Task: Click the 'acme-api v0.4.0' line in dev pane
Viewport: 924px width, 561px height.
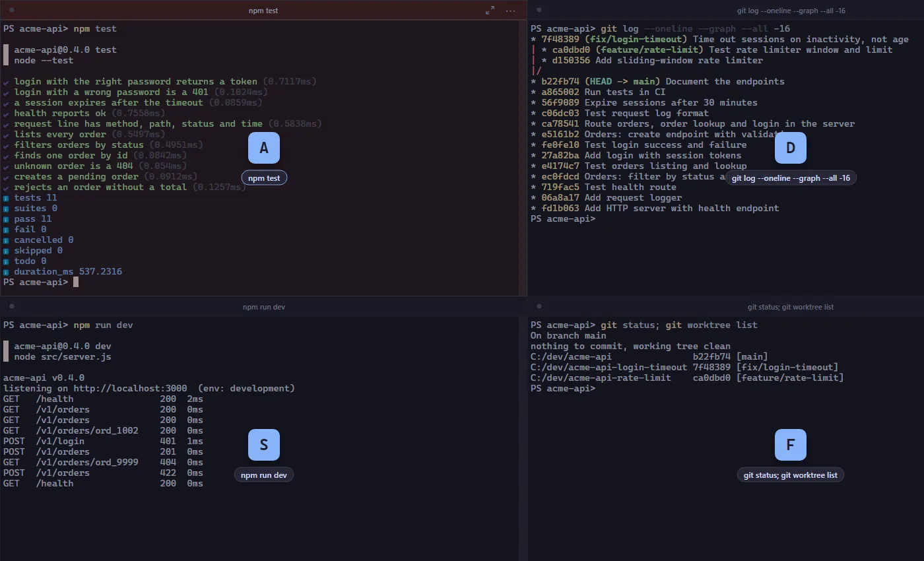Action: [x=44, y=378]
